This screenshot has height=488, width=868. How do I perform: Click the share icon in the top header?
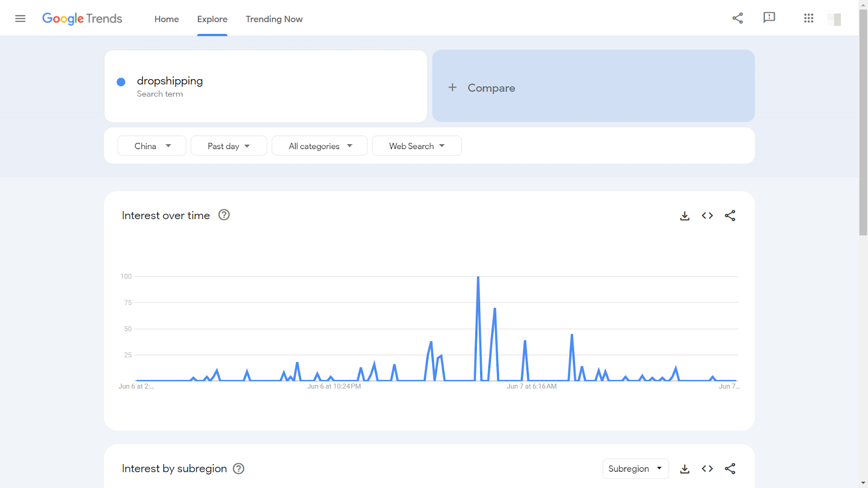pos(737,18)
